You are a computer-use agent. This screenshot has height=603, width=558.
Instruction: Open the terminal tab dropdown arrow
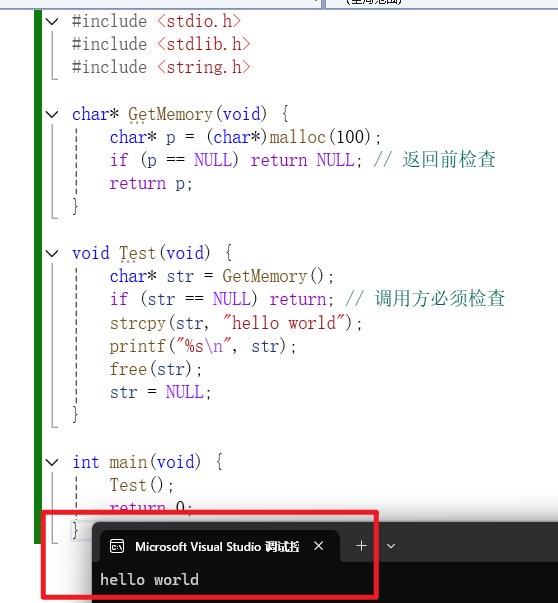tap(391, 546)
